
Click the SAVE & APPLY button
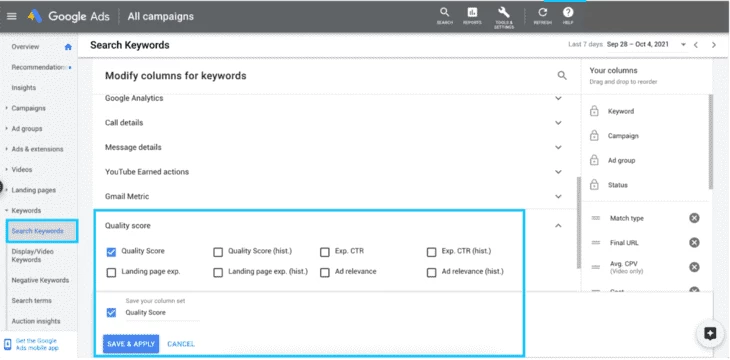click(x=131, y=344)
